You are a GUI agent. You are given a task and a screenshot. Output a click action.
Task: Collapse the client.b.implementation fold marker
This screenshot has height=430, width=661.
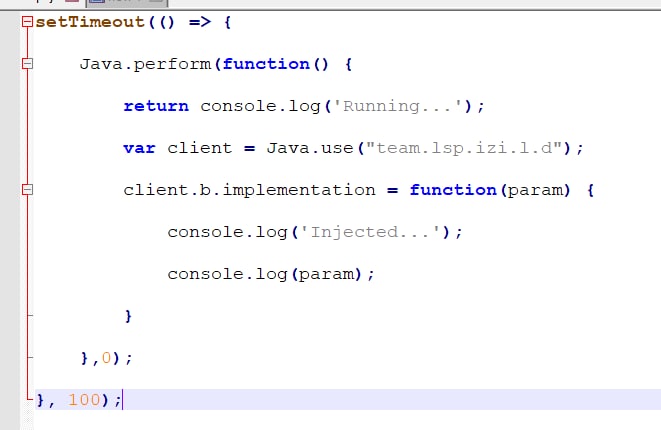[27, 190]
